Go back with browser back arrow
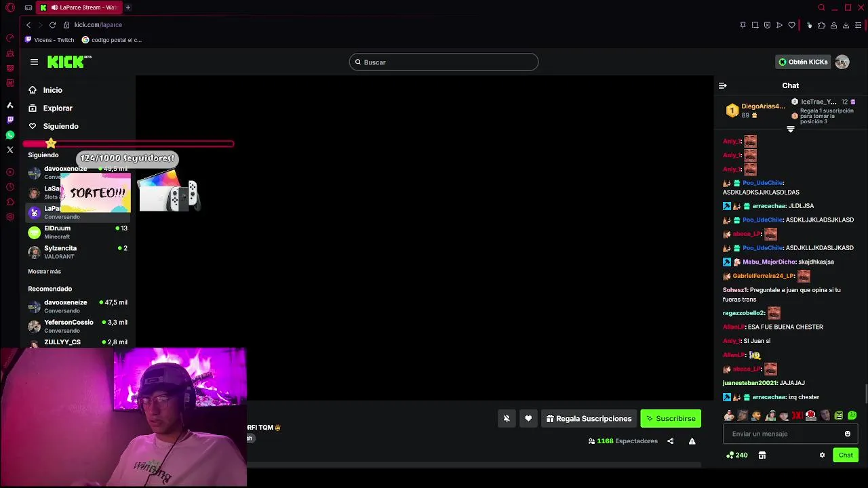The height and width of the screenshot is (488, 868). pos(28,25)
